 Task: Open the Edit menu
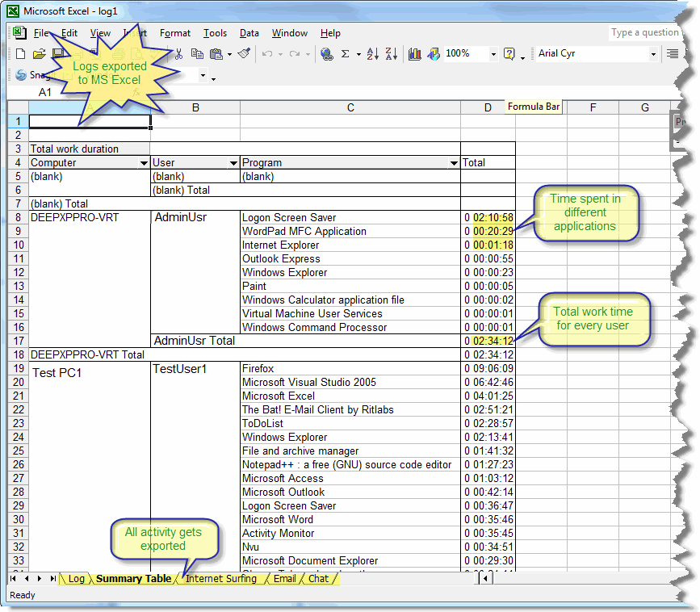click(69, 33)
